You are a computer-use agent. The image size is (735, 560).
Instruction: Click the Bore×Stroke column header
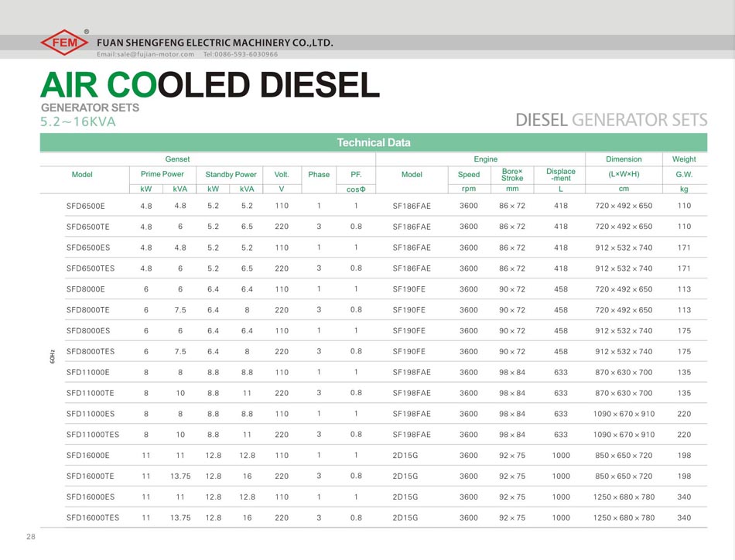pos(512,175)
